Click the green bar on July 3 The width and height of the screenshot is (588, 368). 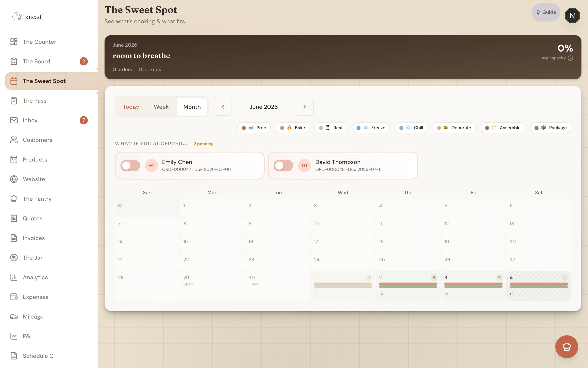tap(473, 287)
